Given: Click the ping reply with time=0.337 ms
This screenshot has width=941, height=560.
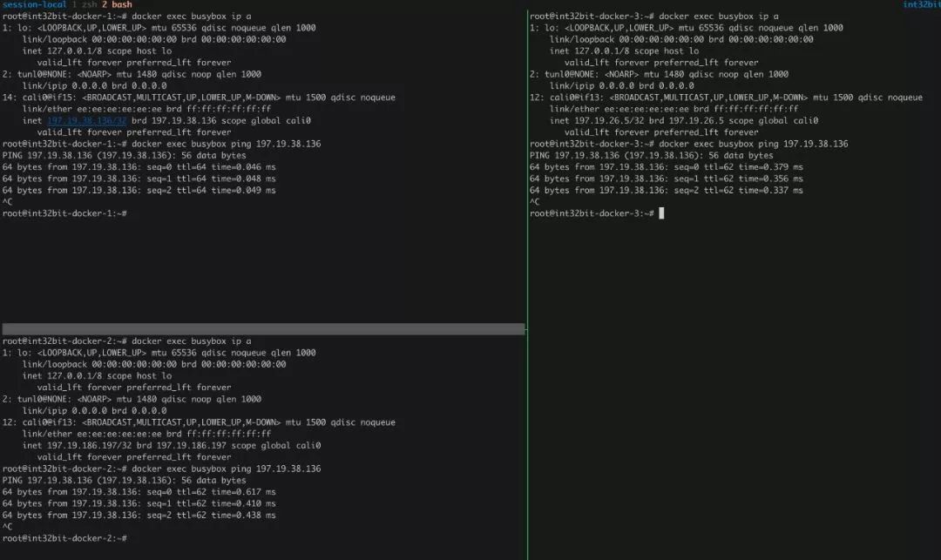Looking at the screenshot, I should (667, 190).
